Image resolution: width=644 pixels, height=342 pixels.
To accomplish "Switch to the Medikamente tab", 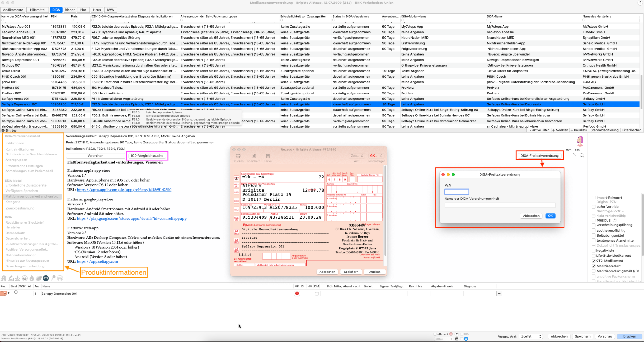I will point(13,10).
